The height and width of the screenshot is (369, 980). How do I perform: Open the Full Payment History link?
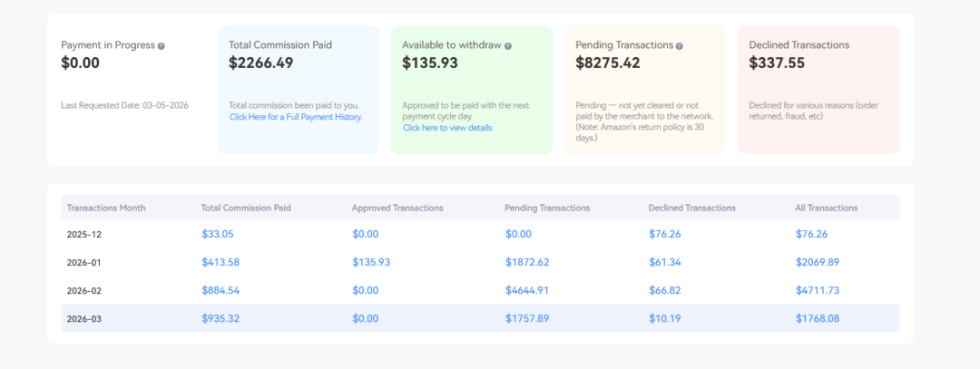[x=296, y=117]
